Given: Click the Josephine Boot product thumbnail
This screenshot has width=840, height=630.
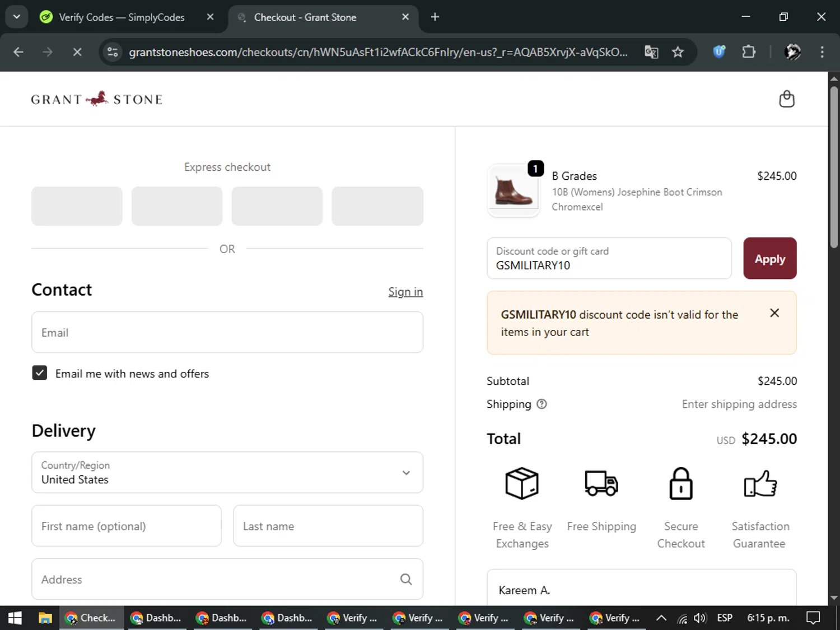Looking at the screenshot, I should pos(514,190).
